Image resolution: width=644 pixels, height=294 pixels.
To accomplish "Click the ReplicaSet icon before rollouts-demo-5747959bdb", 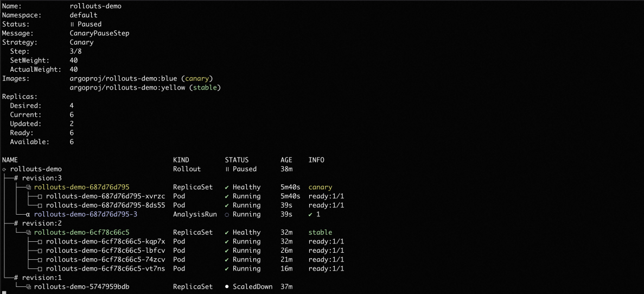I will point(29,286).
